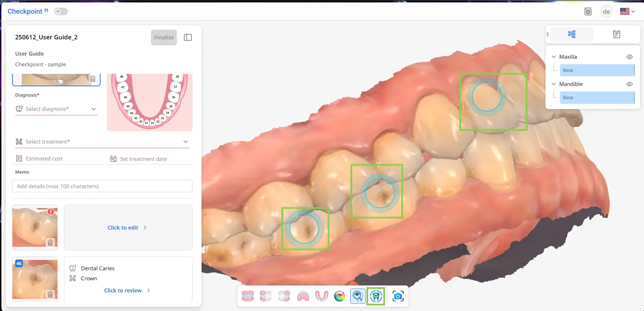Toggle the panel layout icon beside Finalize
Screen dimensions: 644x311
click(x=188, y=37)
